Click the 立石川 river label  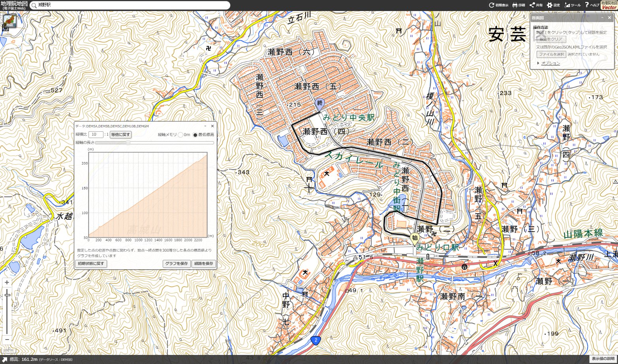[299, 18]
